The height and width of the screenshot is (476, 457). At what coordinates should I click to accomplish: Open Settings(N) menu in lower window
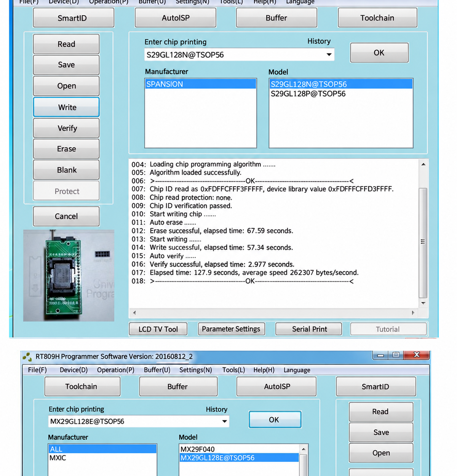[x=196, y=370]
